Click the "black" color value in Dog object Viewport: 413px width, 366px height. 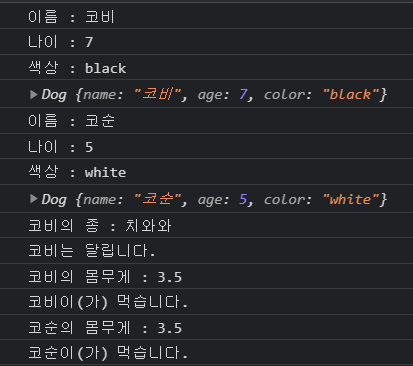351,95
